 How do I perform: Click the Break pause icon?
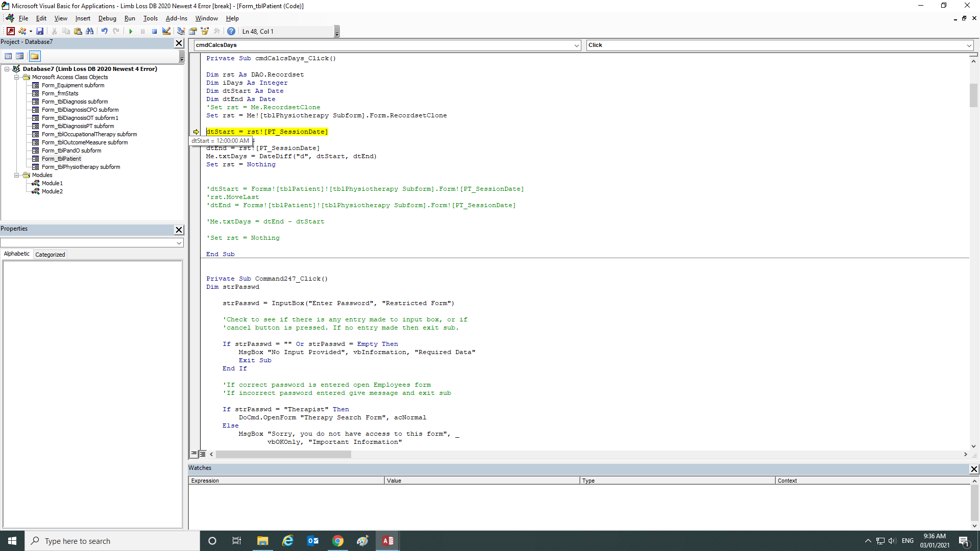142,31
